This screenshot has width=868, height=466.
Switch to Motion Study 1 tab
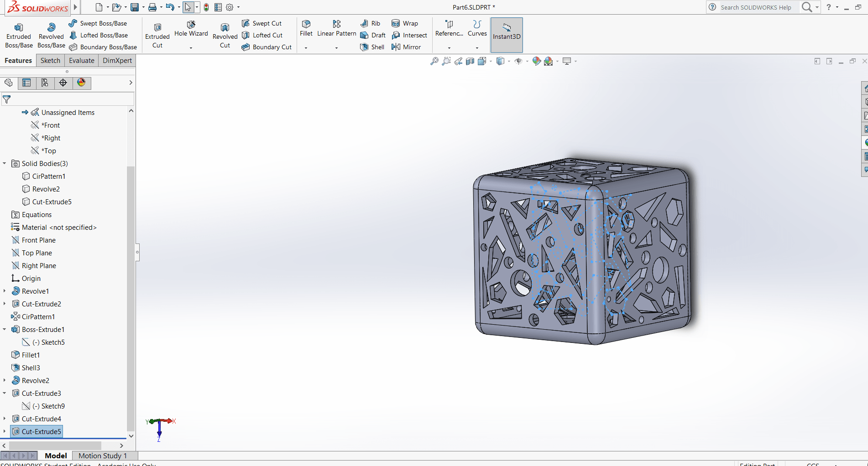(103, 456)
